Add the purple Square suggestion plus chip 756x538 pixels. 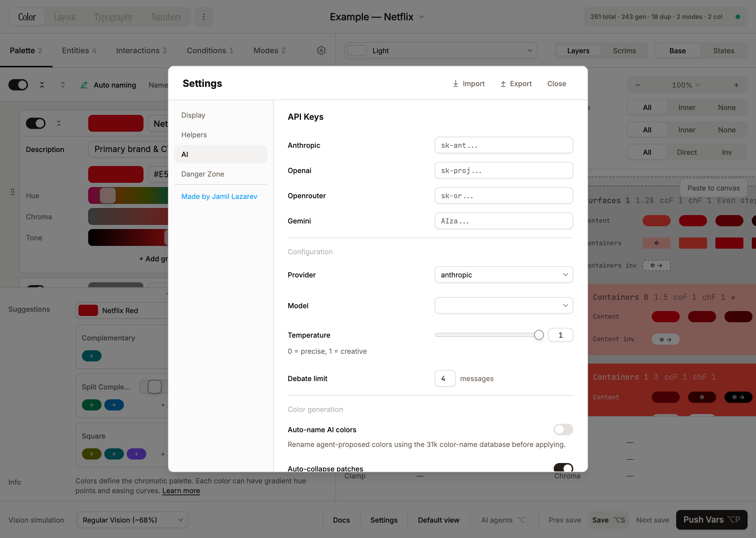coord(136,454)
